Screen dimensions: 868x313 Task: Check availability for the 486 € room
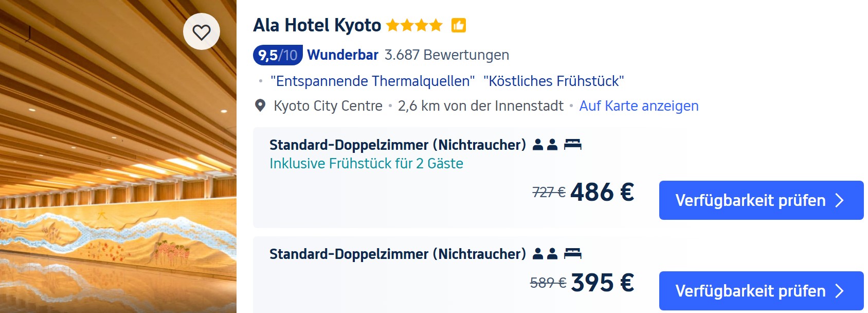(761, 200)
